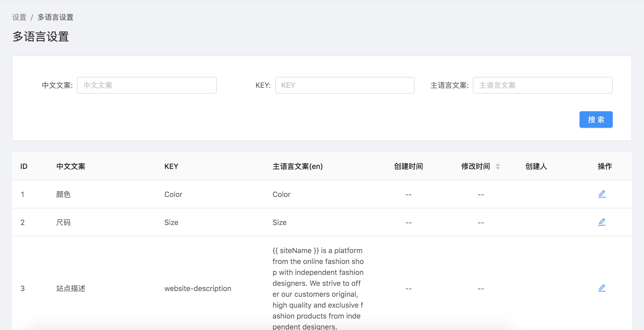Screen dimensions: 644x330
Task: Click the Size value in KEY column
Action: (x=171, y=222)
